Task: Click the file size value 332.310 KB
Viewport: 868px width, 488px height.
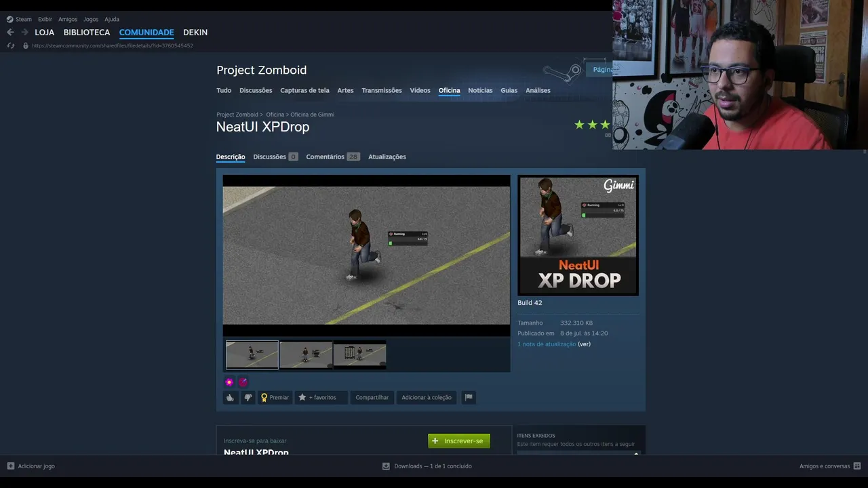Action: pos(576,323)
